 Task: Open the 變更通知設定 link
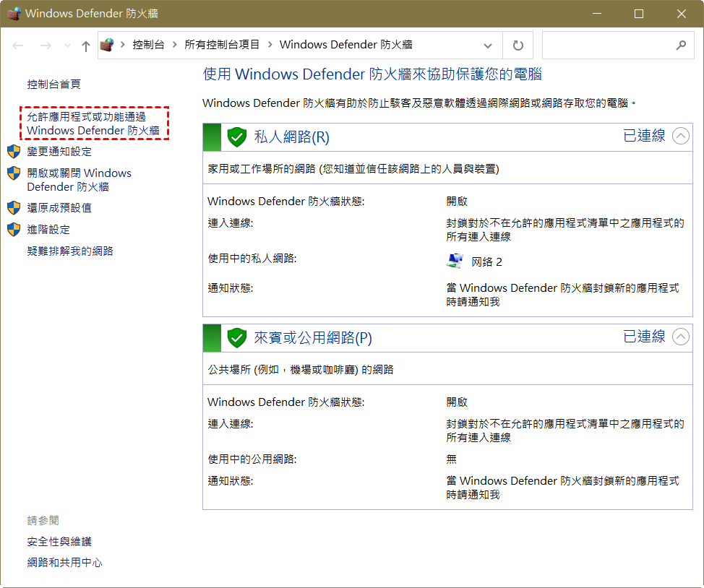click(59, 152)
